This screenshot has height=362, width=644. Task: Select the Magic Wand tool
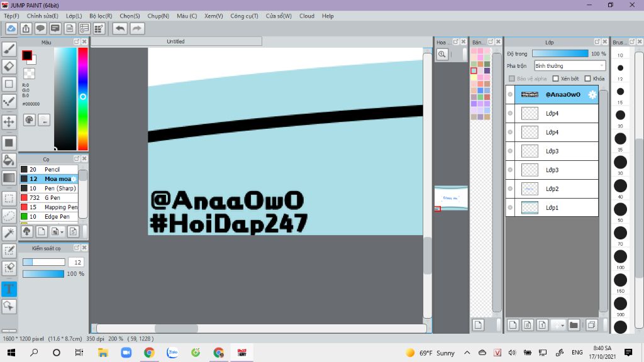(x=9, y=233)
